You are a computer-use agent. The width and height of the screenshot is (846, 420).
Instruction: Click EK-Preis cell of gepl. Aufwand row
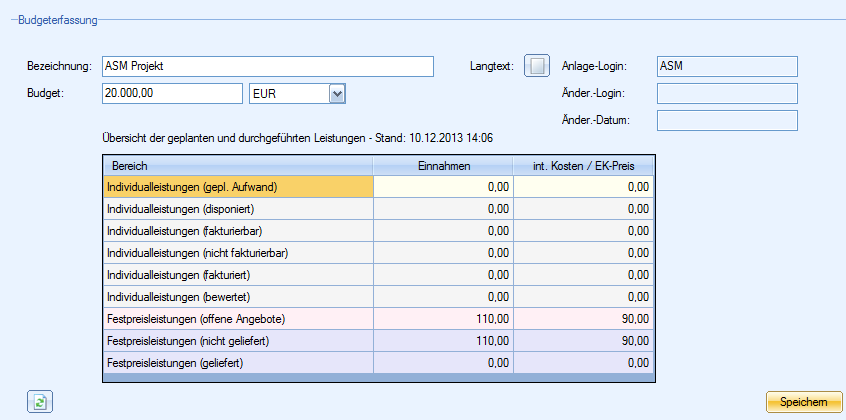(583, 187)
